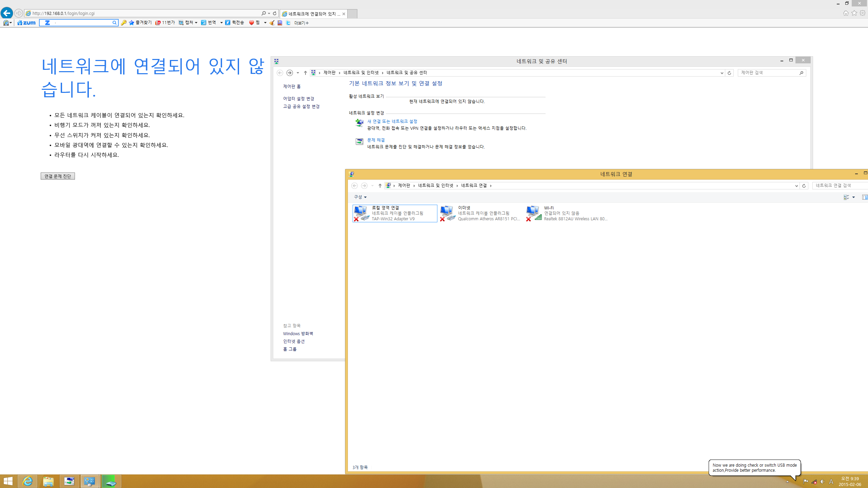Select the 이더넷 Qualcomm Atheros adapter
Screen dimensions: 868x488
pyautogui.click(x=480, y=213)
